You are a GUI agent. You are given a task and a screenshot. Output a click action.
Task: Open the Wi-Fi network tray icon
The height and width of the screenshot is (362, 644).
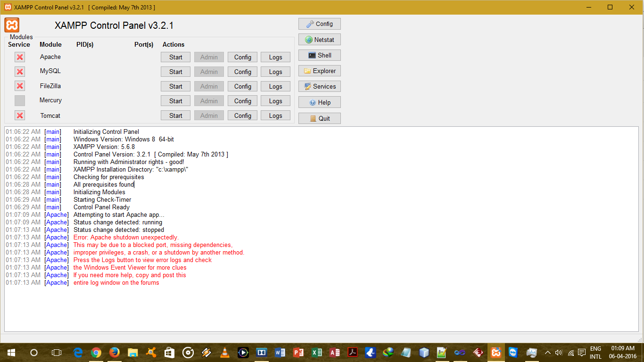tap(571, 353)
